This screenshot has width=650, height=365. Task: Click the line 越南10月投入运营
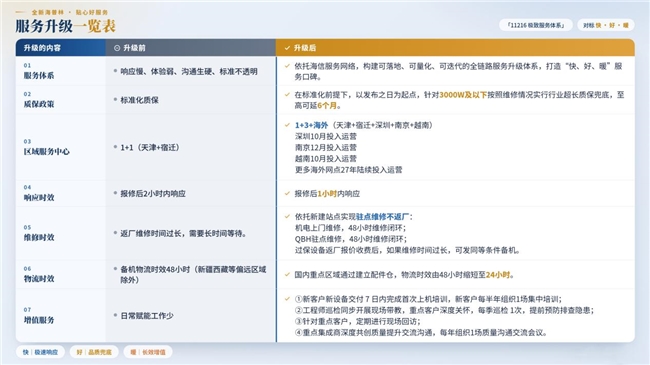(x=325, y=159)
